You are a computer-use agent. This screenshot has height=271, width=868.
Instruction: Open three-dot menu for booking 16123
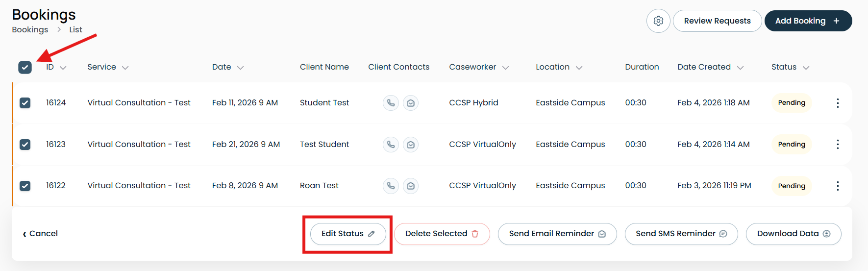838,144
